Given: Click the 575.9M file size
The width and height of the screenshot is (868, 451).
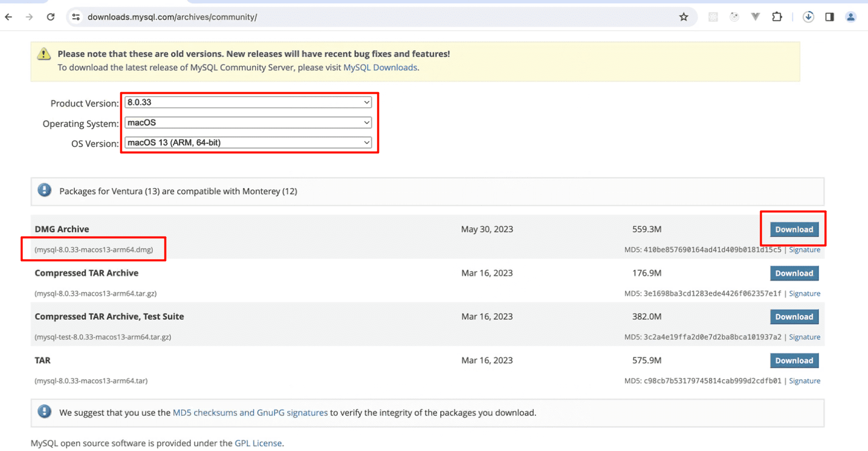Looking at the screenshot, I should (x=647, y=361).
